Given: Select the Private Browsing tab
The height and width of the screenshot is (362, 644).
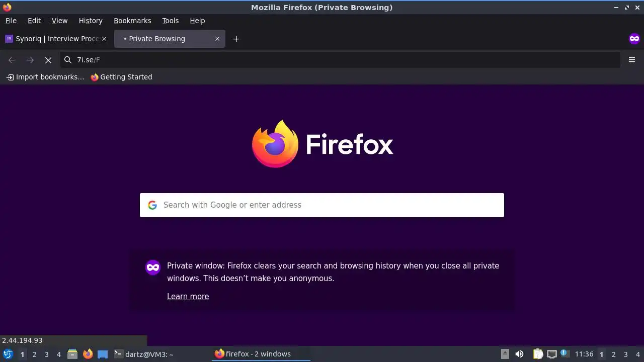Looking at the screenshot, I should 170,39.
